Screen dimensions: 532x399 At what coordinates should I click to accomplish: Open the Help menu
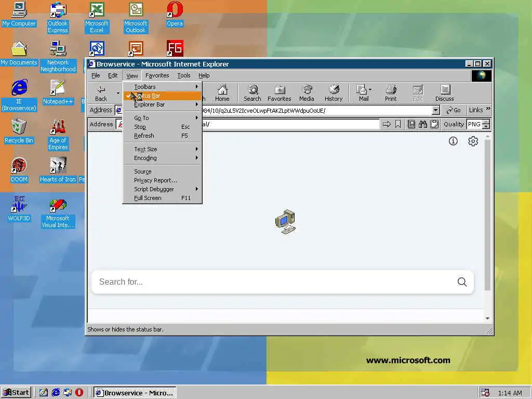(x=204, y=75)
